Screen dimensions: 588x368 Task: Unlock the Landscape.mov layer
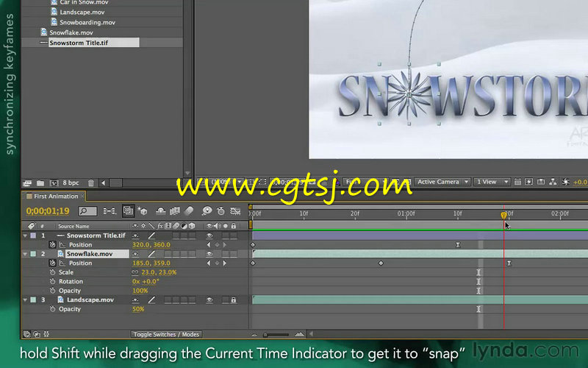click(x=233, y=300)
